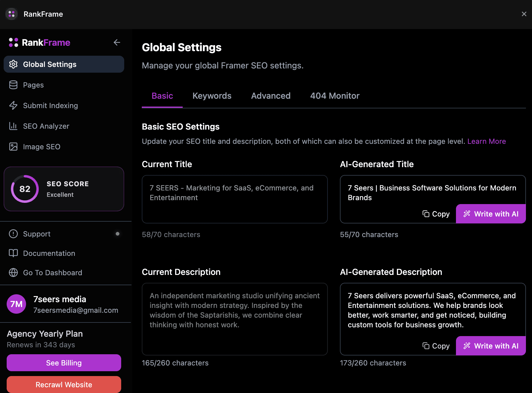Click inside the Current Description field
Screen dimensions: 532x393
point(235,319)
